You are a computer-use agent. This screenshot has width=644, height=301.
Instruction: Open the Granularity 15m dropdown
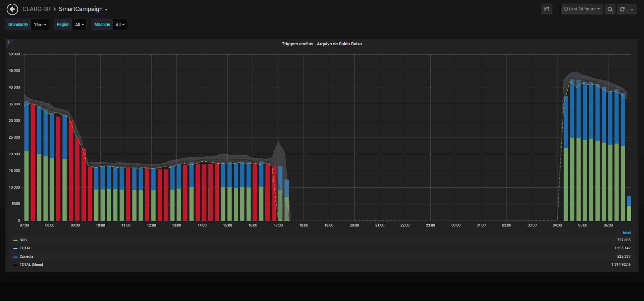pos(40,24)
